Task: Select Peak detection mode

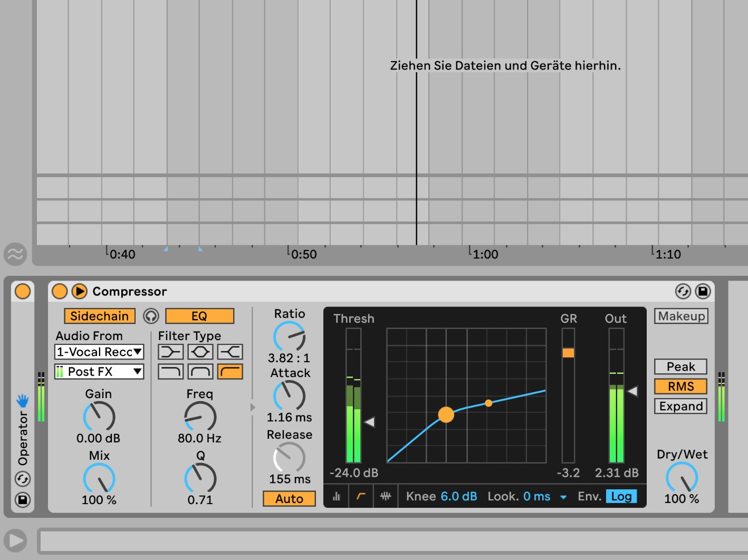Action: [680, 366]
